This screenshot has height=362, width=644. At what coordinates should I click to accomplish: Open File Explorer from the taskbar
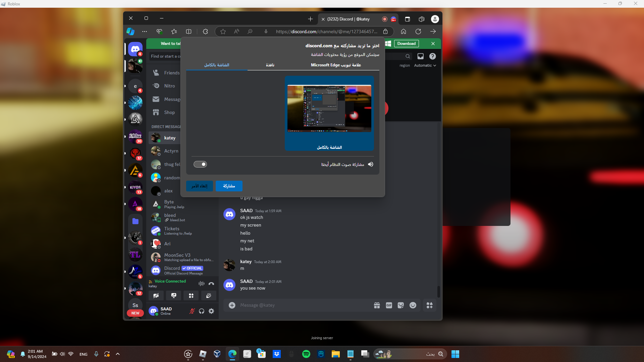click(336, 354)
